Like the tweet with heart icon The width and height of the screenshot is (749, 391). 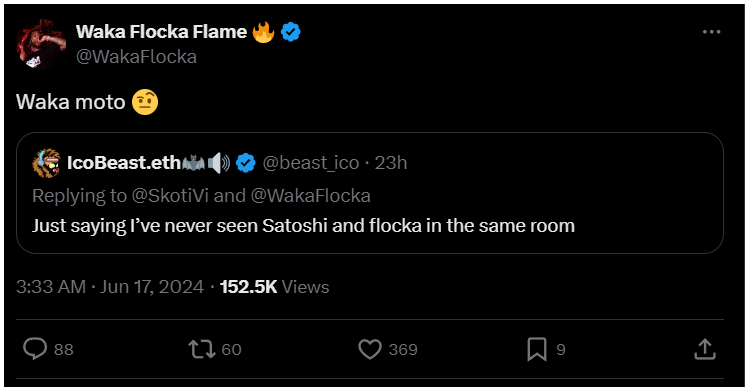pyautogui.click(x=370, y=349)
